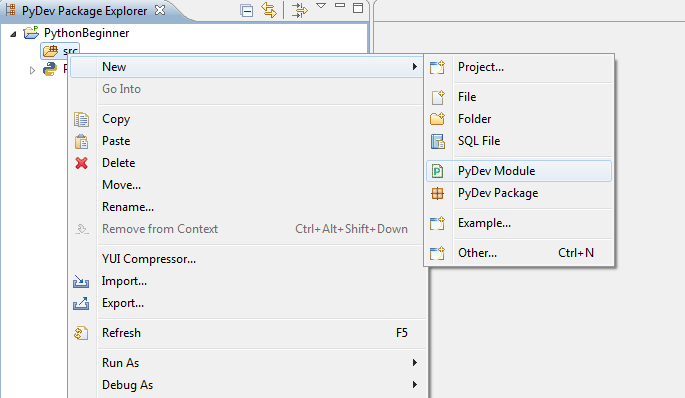The width and height of the screenshot is (685, 398).
Task: Maximize the Package Explorer panel
Action: pos(358,8)
